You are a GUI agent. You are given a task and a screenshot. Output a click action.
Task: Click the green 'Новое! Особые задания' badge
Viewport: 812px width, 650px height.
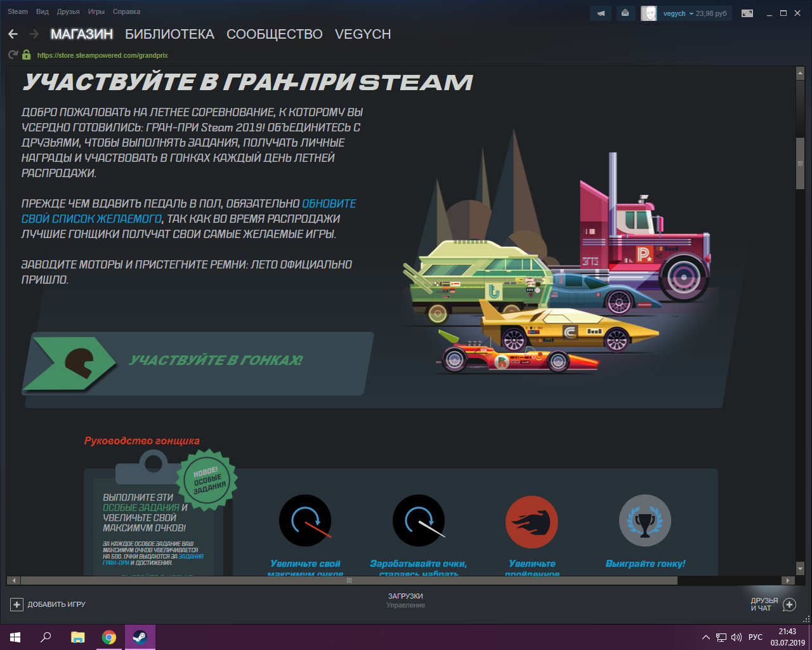pyautogui.click(x=207, y=481)
